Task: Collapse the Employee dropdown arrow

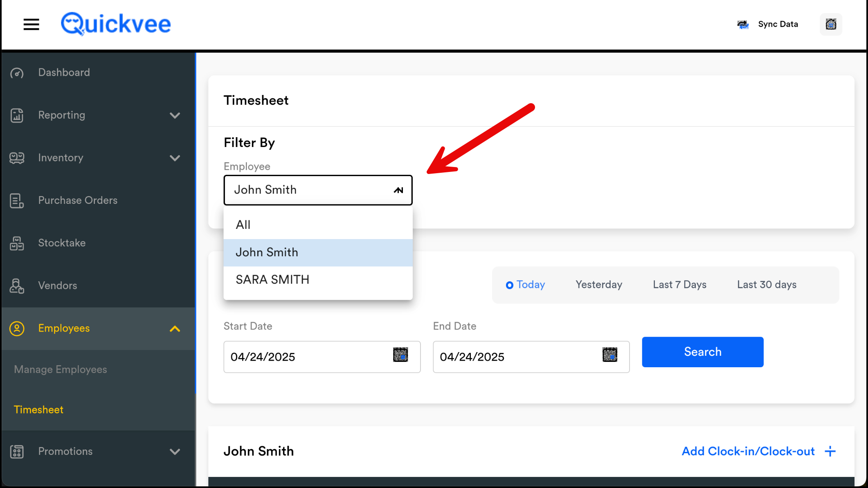Action: pyautogui.click(x=398, y=190)
